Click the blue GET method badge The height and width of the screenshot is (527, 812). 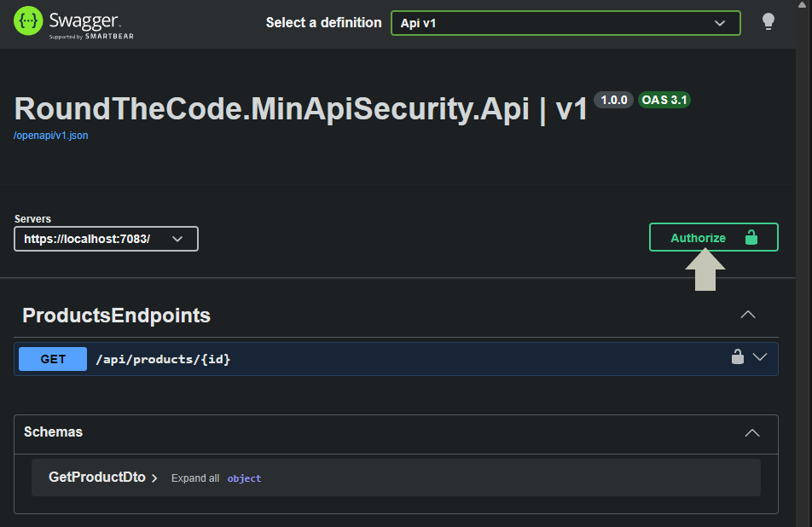point(52,358)
